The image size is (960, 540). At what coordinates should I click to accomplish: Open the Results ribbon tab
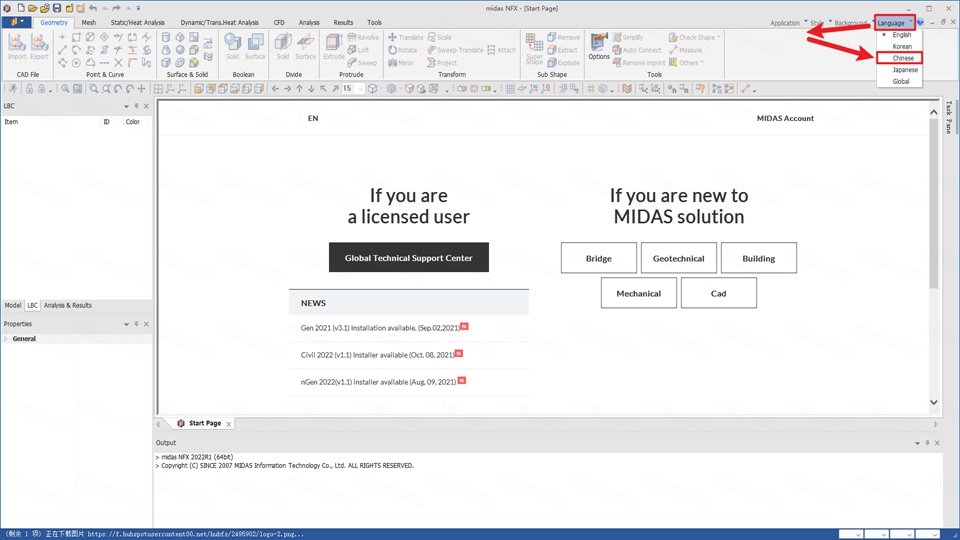(x=343, y=23)
